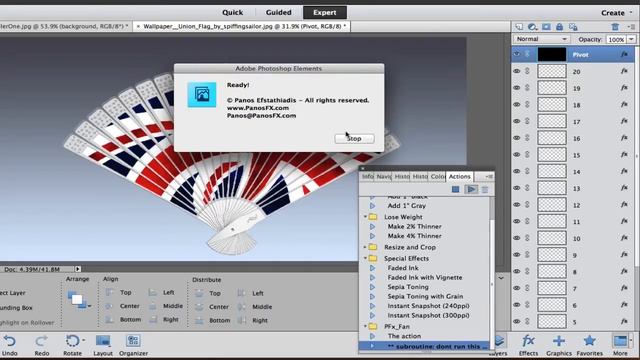Toggle link icon on layer 16
640x360 pixels.
tap(527, 138)
